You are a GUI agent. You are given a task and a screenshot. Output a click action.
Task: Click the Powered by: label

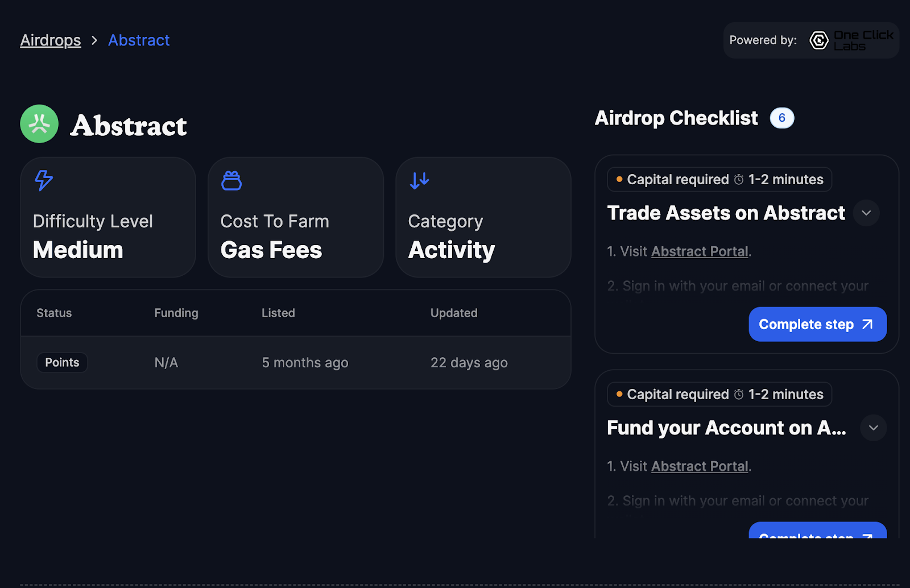763,40
